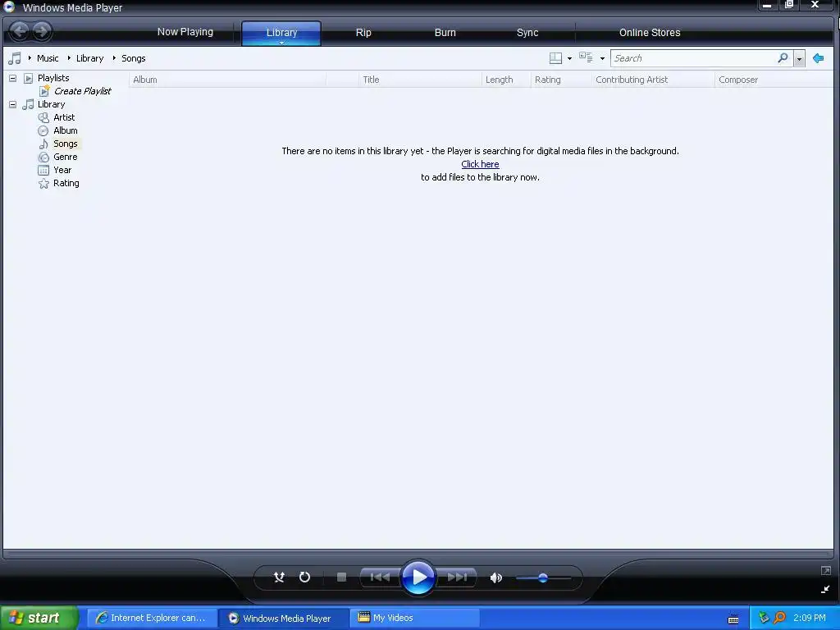Open the view options icon
Image resolution: width=840 pixels, height=630 pixels.
point(586,58)
